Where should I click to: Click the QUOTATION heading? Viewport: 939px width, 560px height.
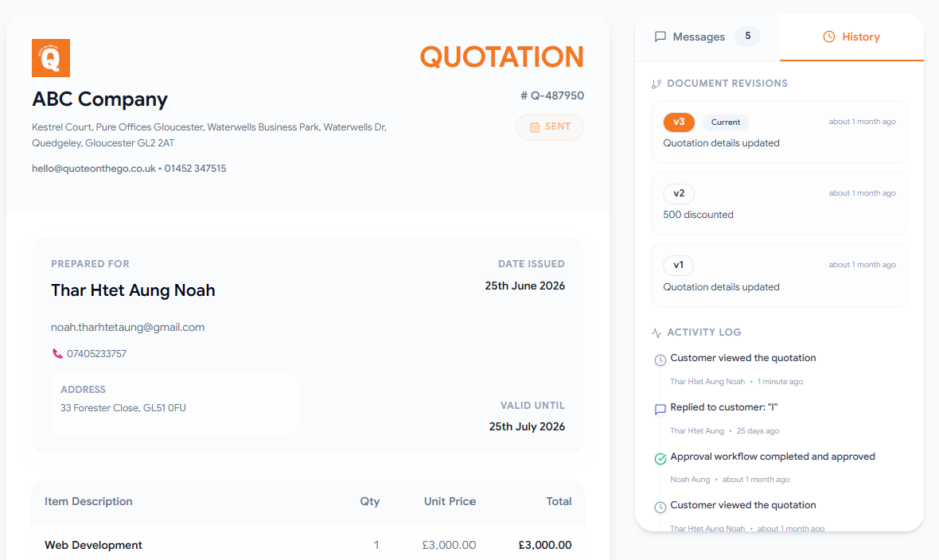pyautogui.click(x=502, y=57)
